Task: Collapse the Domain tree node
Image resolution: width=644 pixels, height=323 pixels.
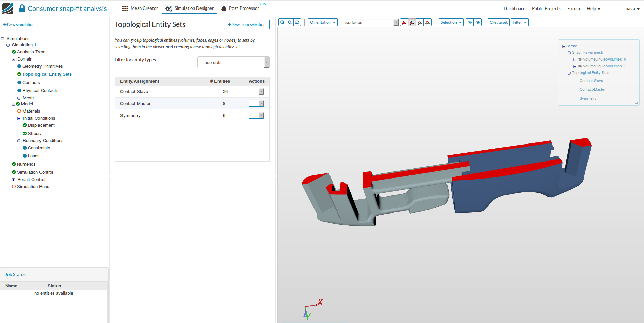Action: click(x=14, y=60)
